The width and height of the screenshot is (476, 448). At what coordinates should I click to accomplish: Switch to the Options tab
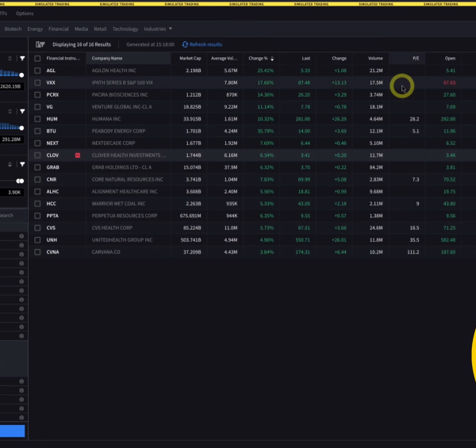point(25,13)
